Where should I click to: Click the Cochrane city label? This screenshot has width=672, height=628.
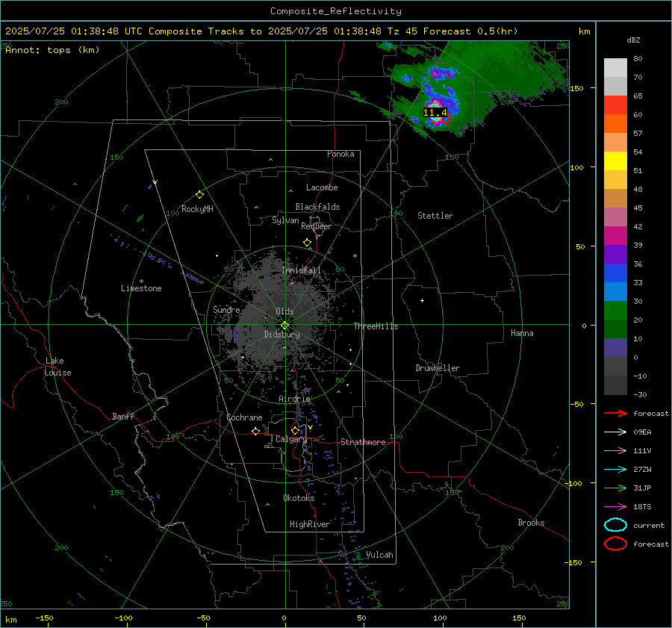pyautogui.click(x=244, y=417)
